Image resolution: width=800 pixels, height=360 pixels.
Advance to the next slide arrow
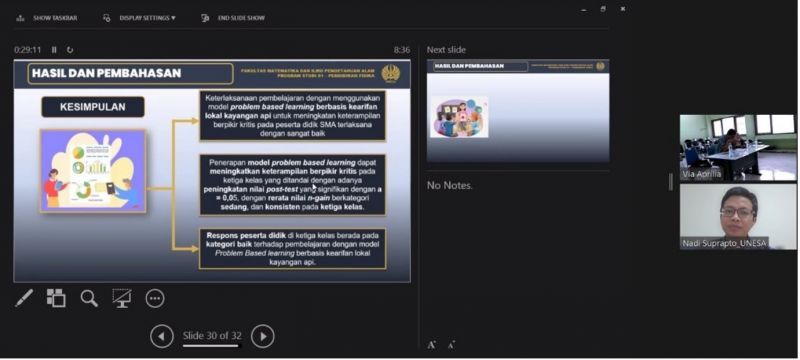(x=263, y=337)
